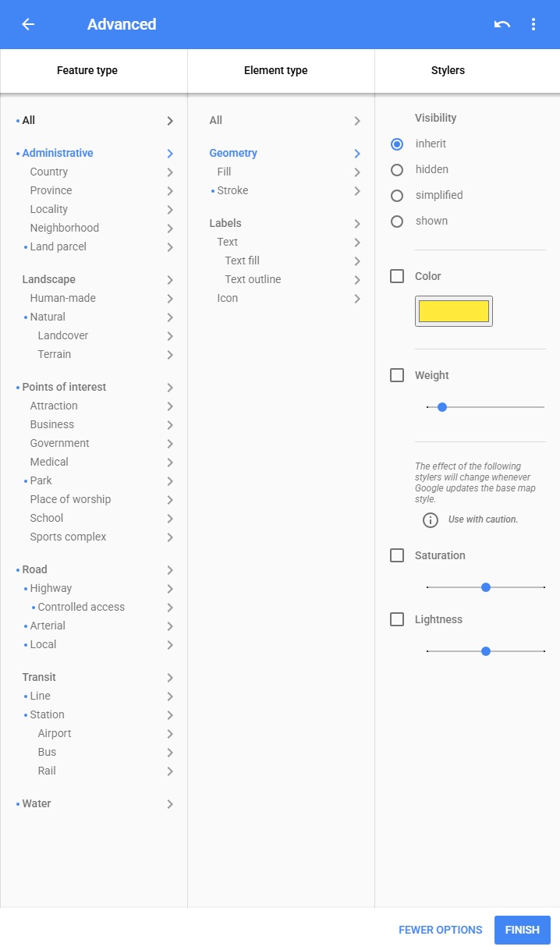Expand the Transit feature chevron
The width and height of the screenshot is (560, 950).
tap(169, 678)
